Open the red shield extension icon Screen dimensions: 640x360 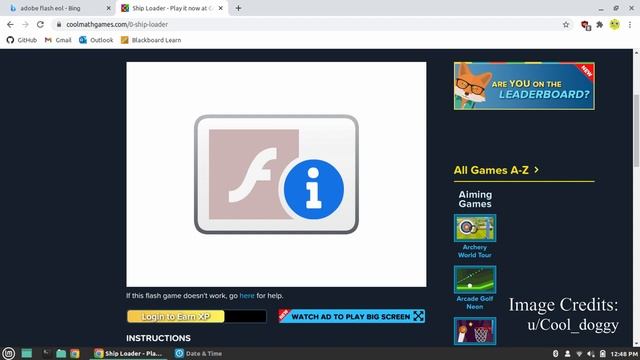pos(586,25)
